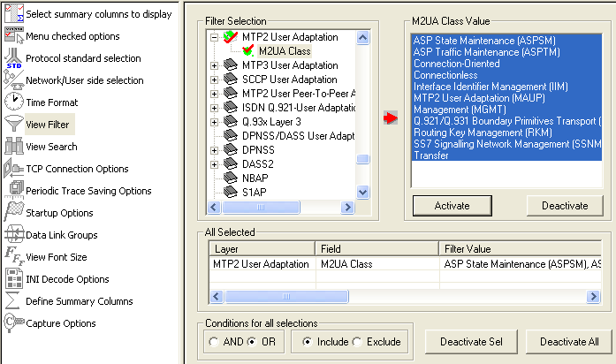
Task: Click the View Font Size icon
Action: click(x=13, y=257)
